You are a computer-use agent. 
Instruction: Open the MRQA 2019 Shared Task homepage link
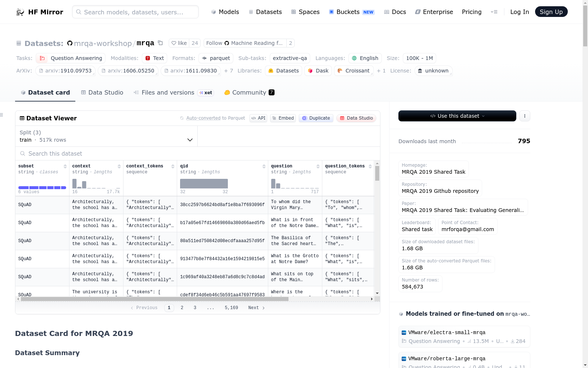(434, 172)
